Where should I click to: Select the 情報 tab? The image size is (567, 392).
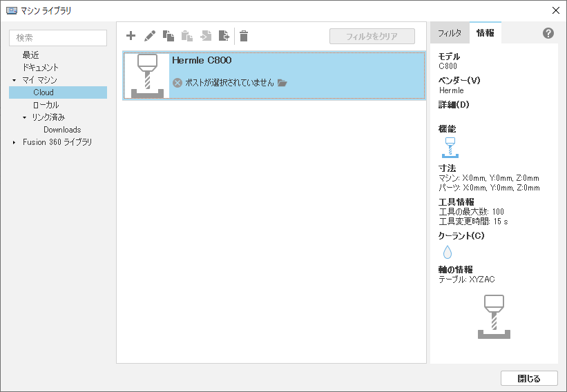[486, 33]
